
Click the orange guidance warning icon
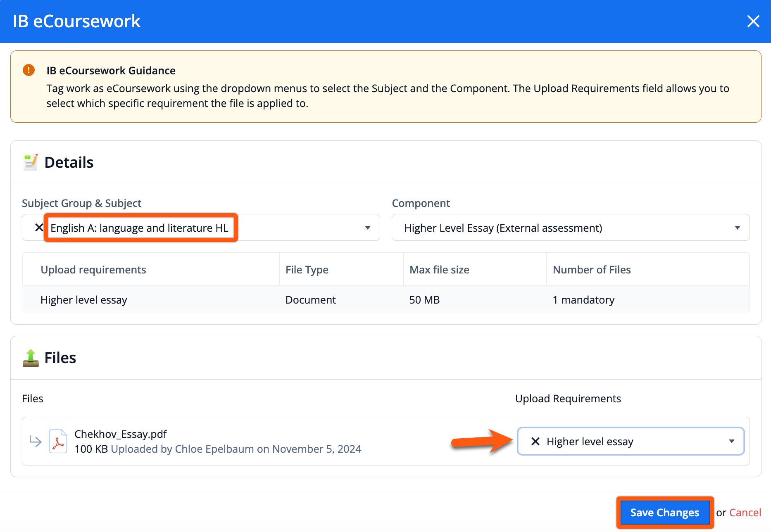[29, 70]
